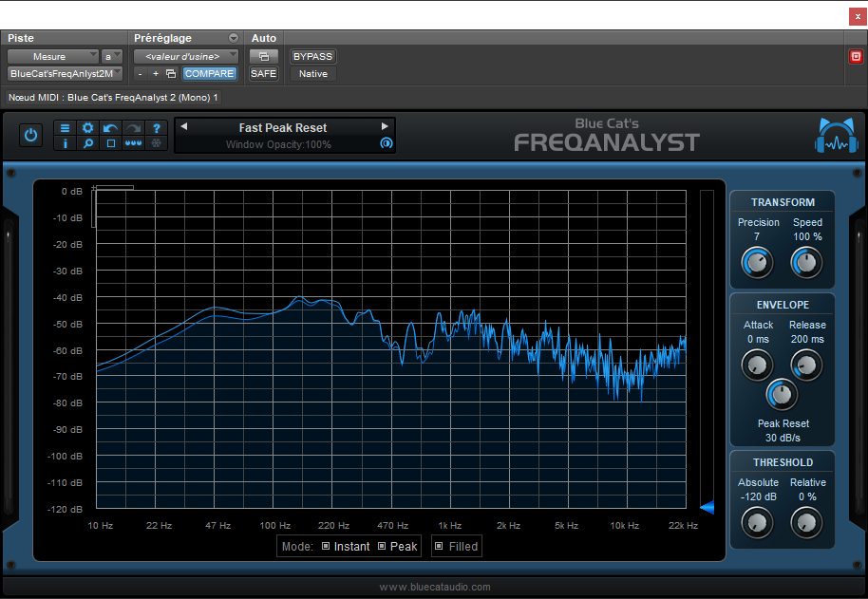Click the vertical level meter beside graph

point(707,348)
